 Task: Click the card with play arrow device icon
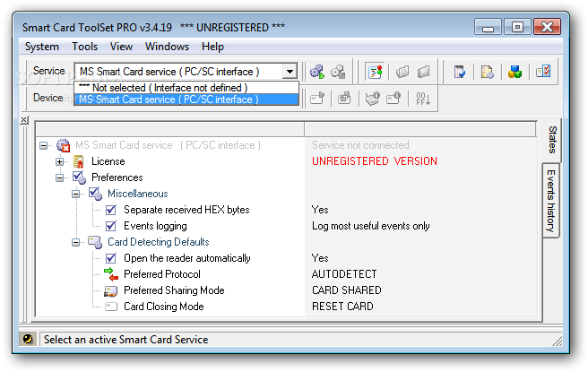[317, 99]
